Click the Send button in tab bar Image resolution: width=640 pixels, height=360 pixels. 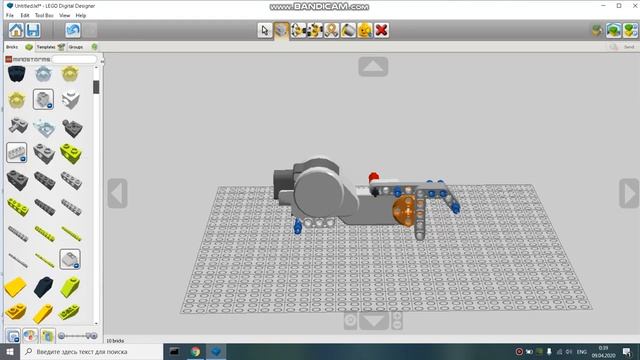pyautogui.click(x=629, y=47)
